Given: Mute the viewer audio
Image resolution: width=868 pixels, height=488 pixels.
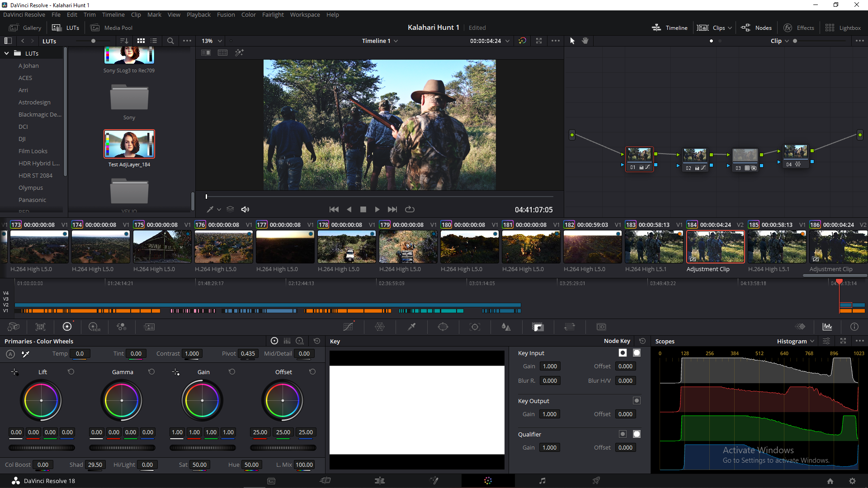Looking at the screenshot, I should point(245,209).
